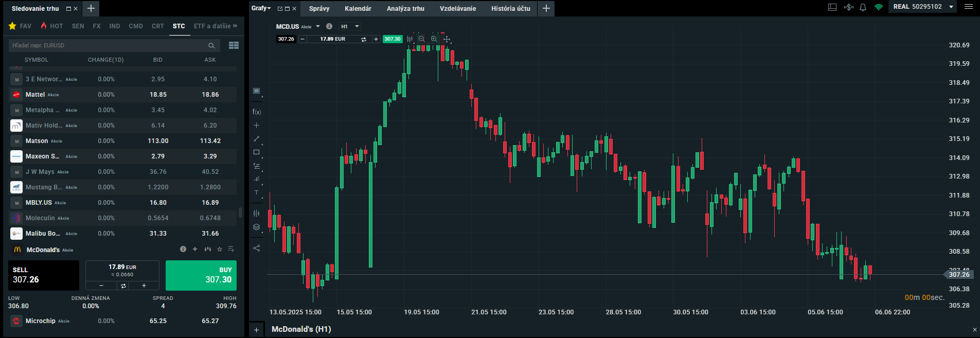Select the trend line drawing tool
The width and height of the screenshot is (980, 338).
point(256,139)
